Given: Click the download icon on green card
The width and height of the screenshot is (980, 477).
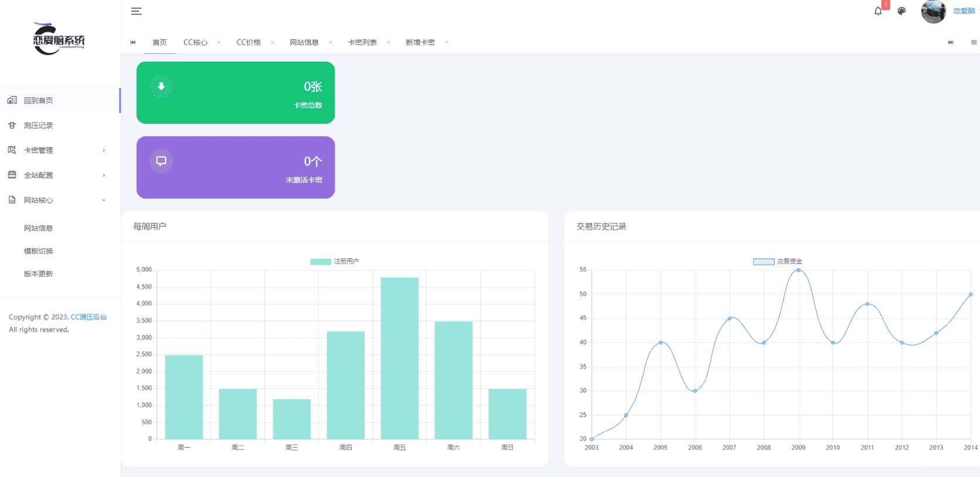Looking at the screenshot, I should click(x=161, y=86).
